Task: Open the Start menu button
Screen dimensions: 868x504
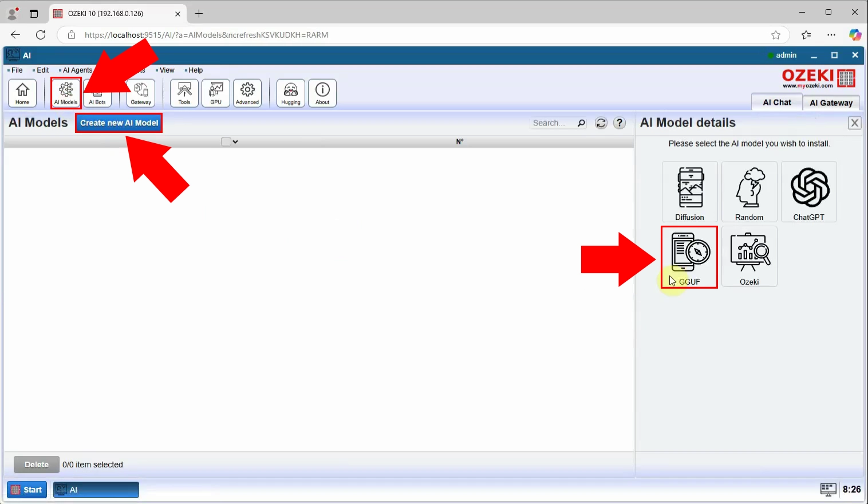Action: click(x=27, y=490)
